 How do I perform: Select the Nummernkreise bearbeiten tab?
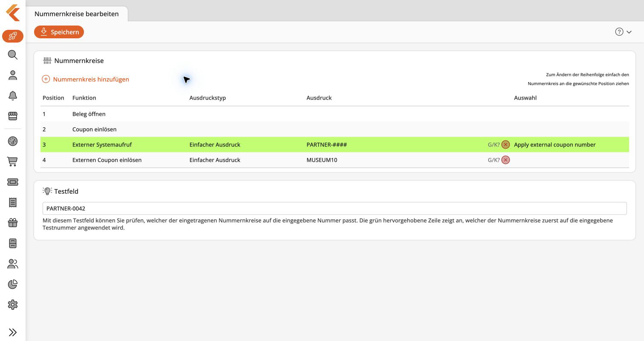[77, 14]
